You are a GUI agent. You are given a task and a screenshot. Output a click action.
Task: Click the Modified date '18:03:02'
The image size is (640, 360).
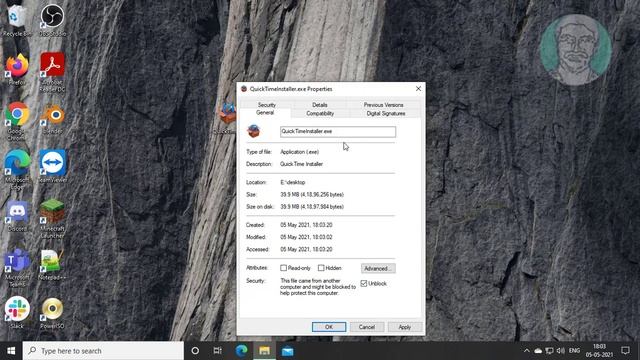(x=306, y=237)
